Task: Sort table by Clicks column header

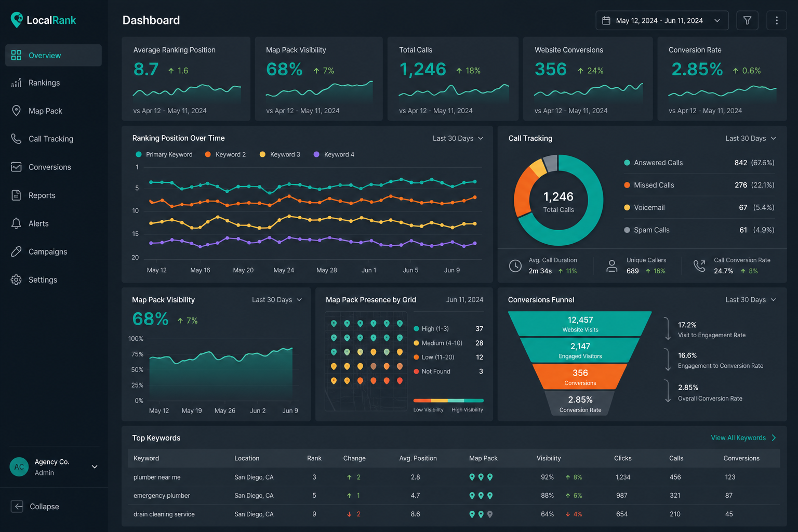Action: [x=622, y=458]
